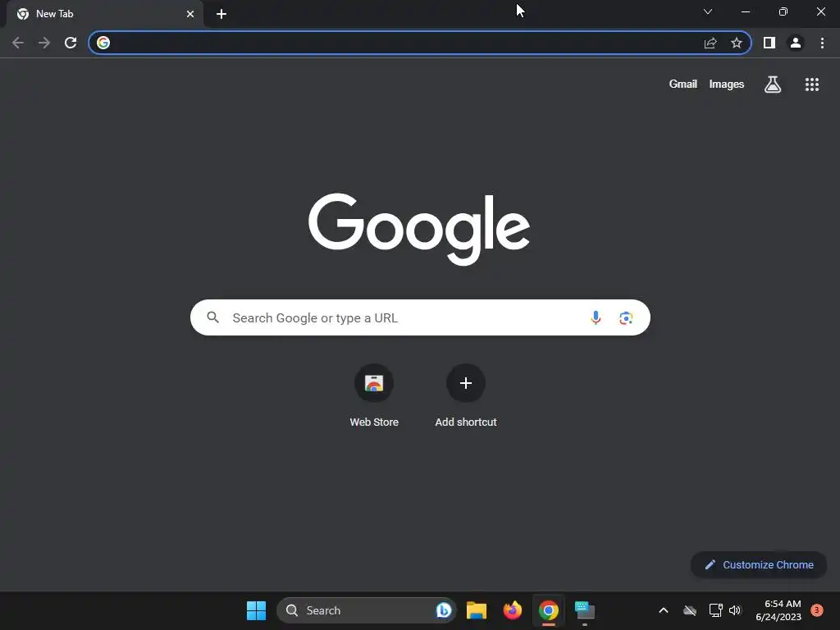Open Web Store shortcut
840x630 pixels.
point(374,395)
